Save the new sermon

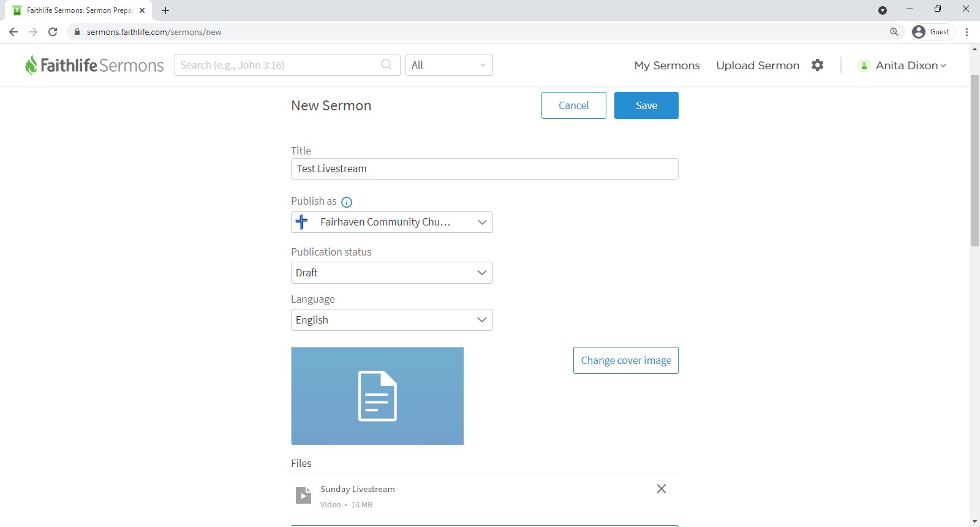(x=646, y=105)
